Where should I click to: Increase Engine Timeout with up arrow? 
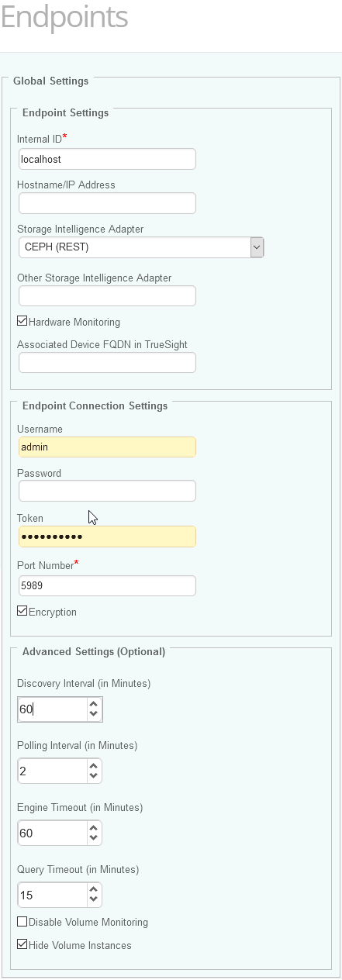point(93,828)
